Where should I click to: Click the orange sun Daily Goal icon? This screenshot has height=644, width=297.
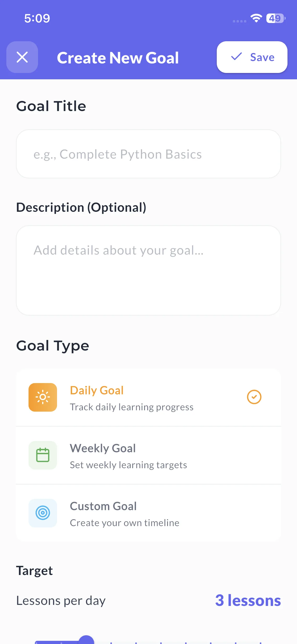coord(43,397)
